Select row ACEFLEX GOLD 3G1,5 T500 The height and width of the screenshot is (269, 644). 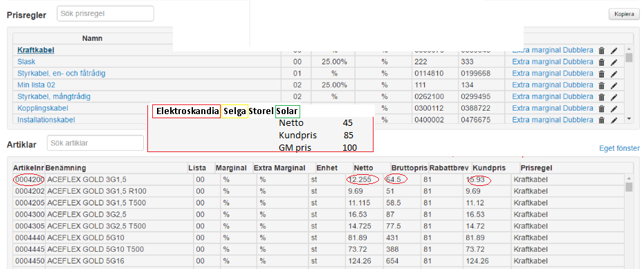318,203
